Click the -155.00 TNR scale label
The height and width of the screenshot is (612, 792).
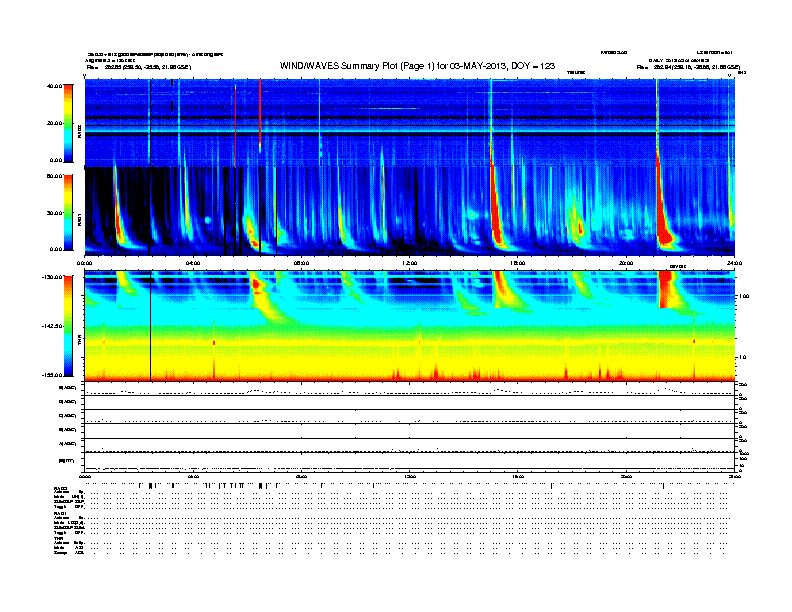[x=52, y=375]
